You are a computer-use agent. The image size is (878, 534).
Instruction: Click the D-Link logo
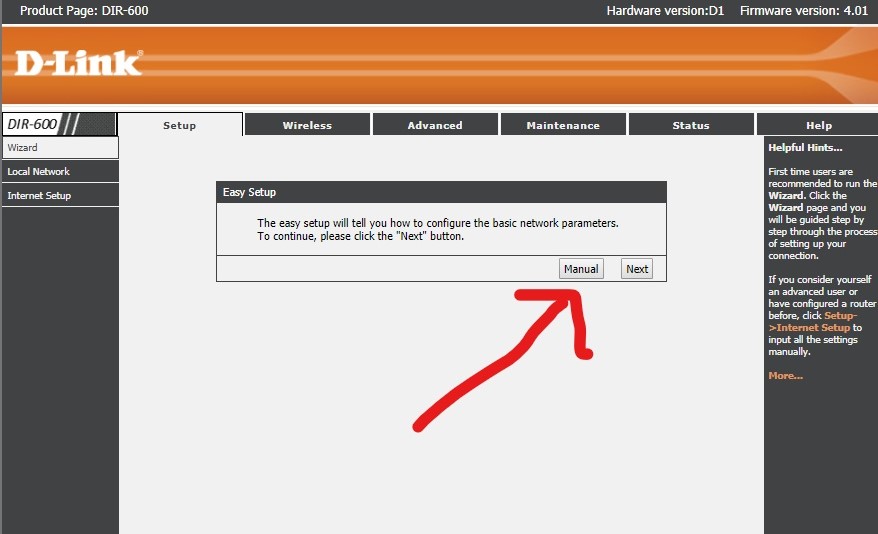click(x=78, y=63)
